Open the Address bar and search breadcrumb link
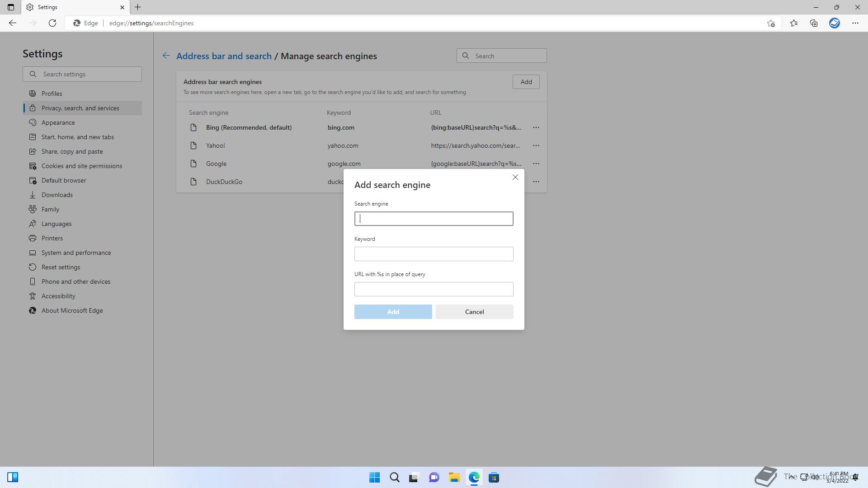This screenshot has height=488, width=868. coord(224,56)
